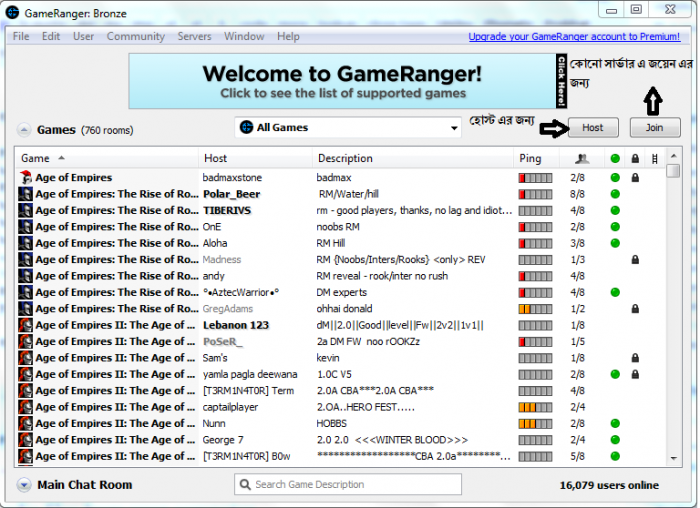The image size is (700, 508).
Task: Click the Join button
Action: pyautogui.click(x=655, y=128)
